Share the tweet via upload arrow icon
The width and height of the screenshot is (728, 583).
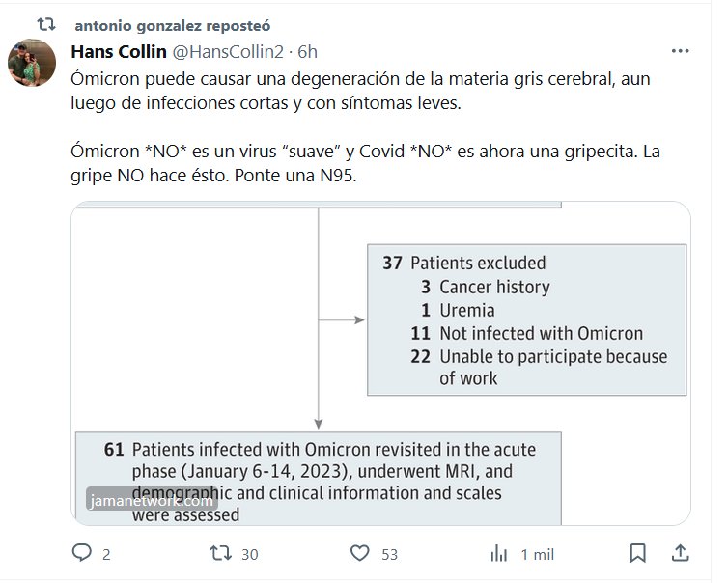tap(680, 553)
